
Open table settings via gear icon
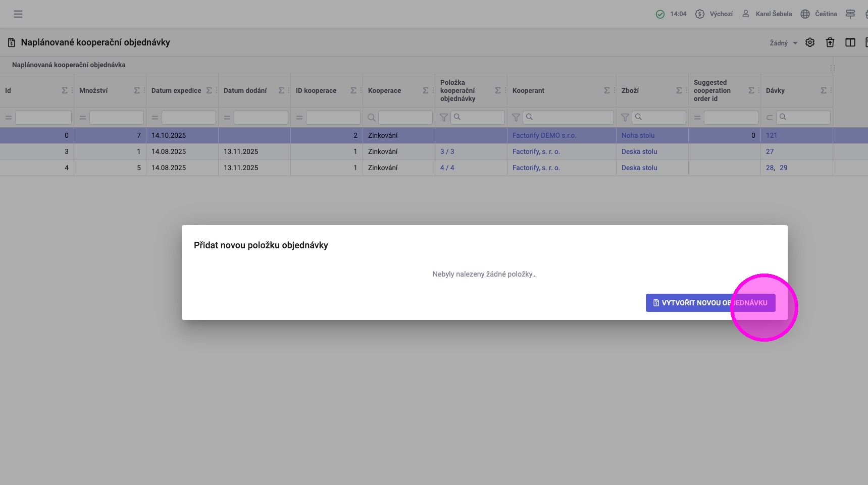[810, 42]
